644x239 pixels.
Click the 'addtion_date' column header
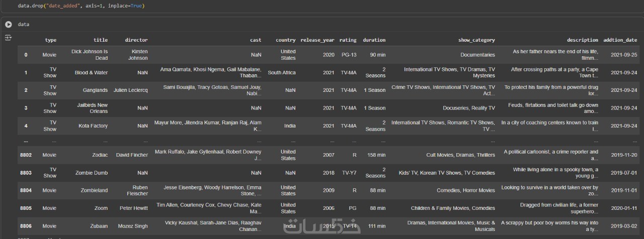pyautogui.click(x=620, y=40)
